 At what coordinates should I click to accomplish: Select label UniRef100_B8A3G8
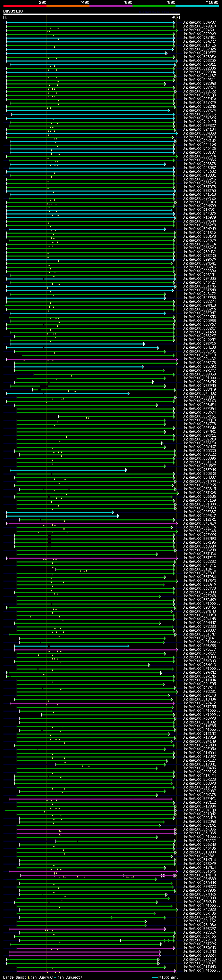coord(199,133)
